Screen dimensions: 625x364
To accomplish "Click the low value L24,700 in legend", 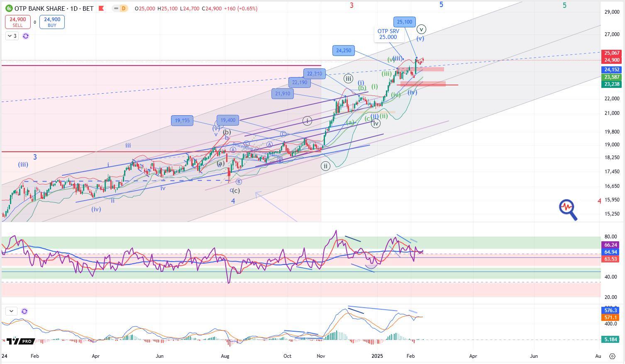I will pyautogui.click(x=189, y=8).
